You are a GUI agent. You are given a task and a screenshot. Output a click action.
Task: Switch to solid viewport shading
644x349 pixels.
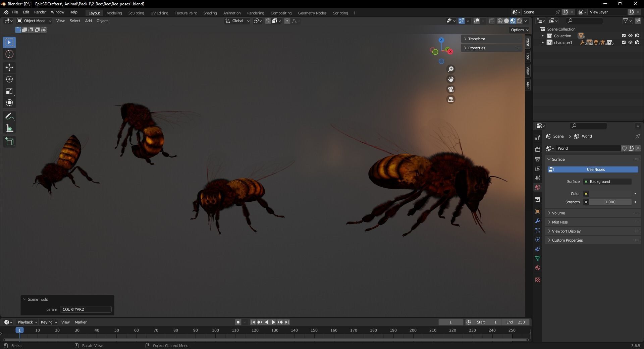(x=506, y=21)
